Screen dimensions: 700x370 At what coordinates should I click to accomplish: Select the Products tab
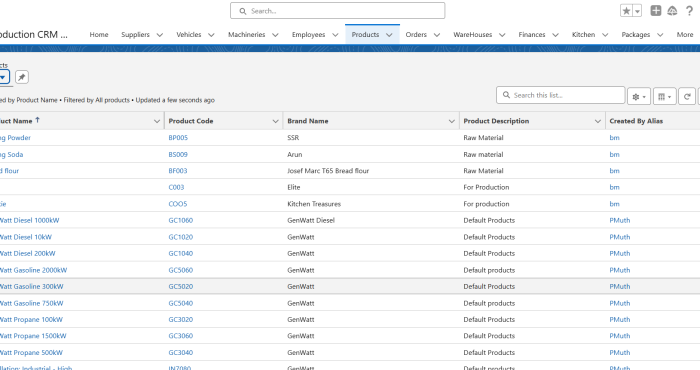(x=365, y=34)
